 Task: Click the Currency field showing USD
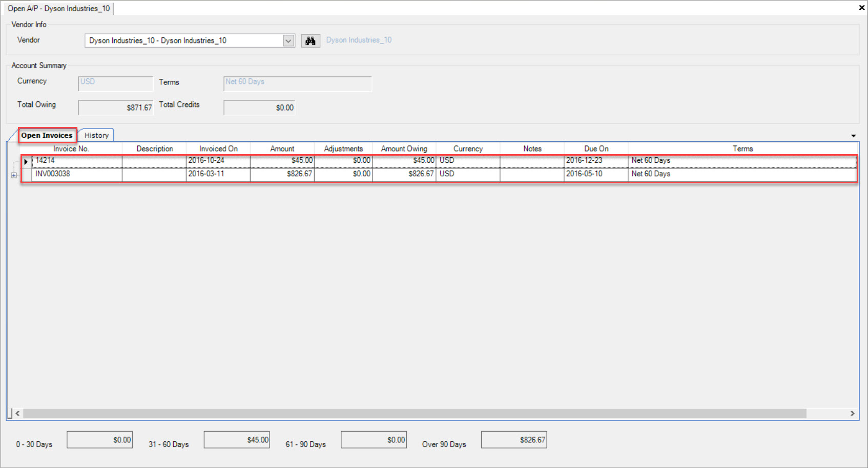coord(116,83)
